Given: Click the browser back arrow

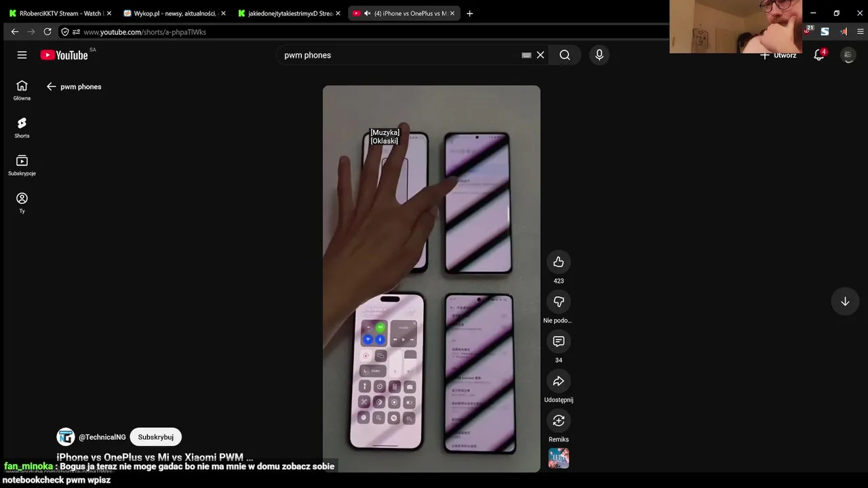Looking at the screenshot, I should [15, 32].
